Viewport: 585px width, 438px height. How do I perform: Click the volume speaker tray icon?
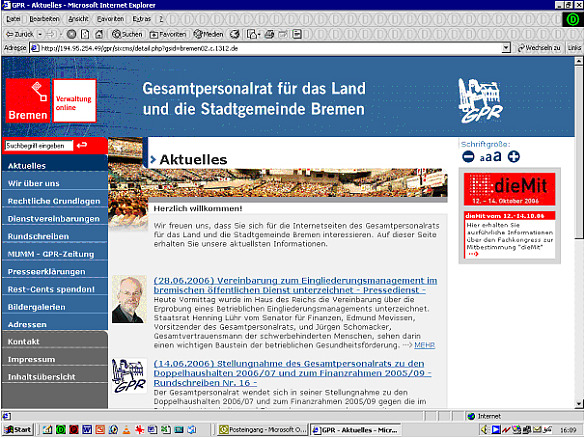[484, 430]
